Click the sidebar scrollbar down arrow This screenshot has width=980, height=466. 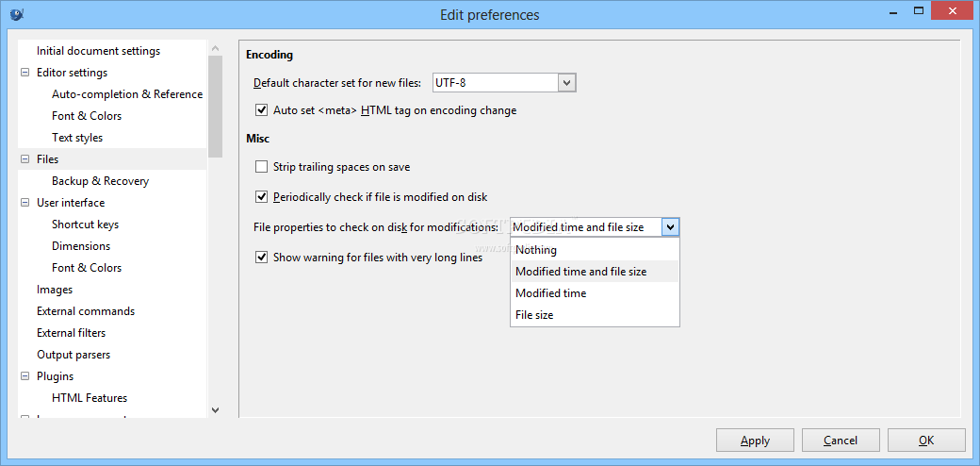tap(215, 409)
